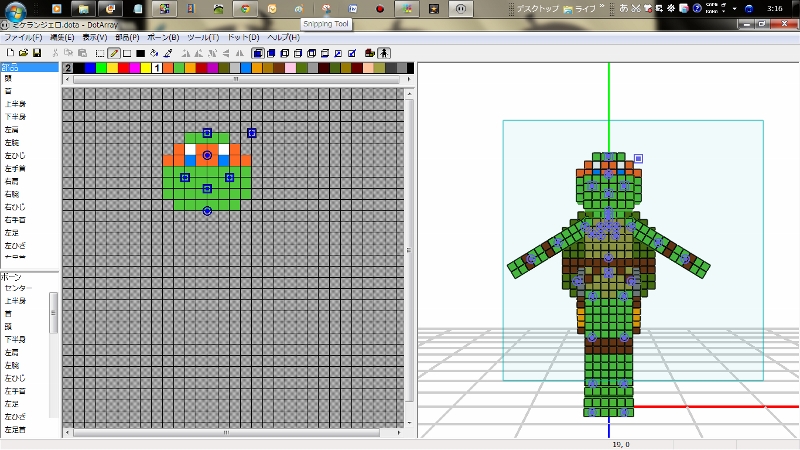Pick the bright green palette swatch
The width and height of the screenshot is (800, 450).
[102, 68]
